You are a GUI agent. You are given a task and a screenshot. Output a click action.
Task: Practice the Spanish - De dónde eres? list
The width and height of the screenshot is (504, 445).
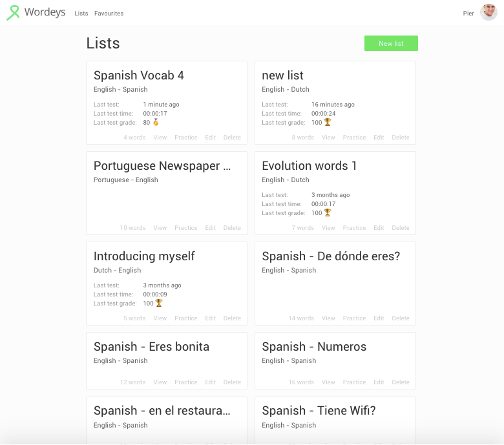point(354,318)
